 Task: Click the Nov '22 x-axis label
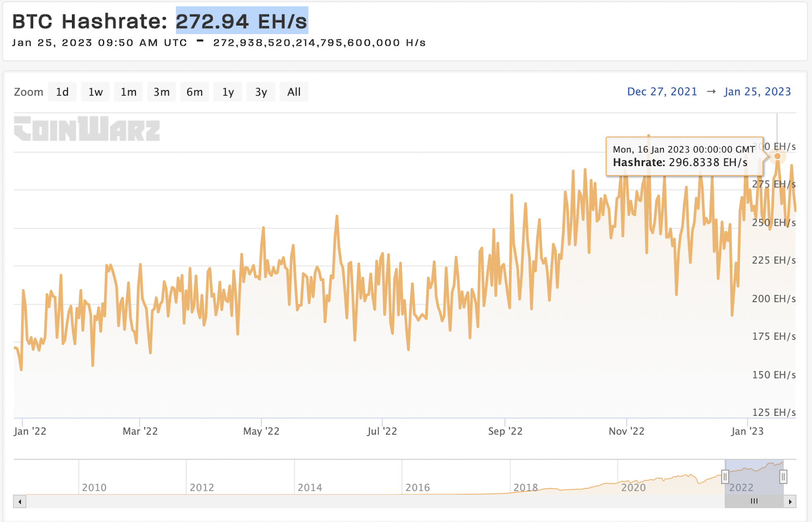click(627, 431)
